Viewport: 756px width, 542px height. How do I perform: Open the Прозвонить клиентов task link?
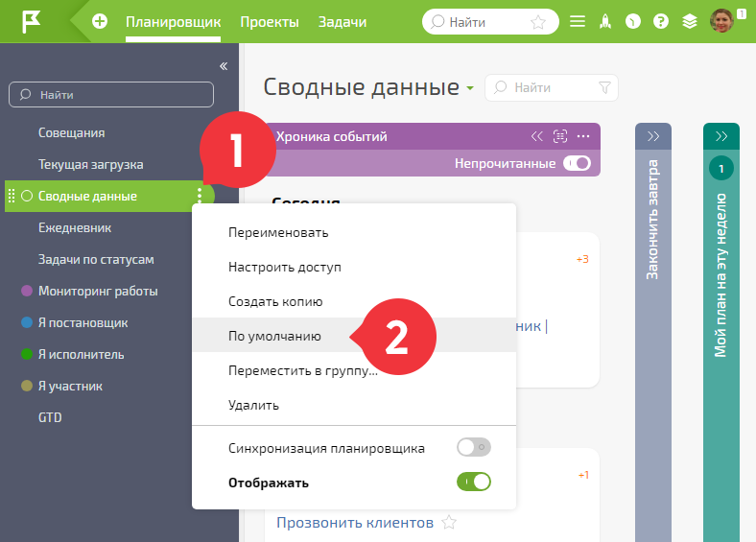(355, 523)
